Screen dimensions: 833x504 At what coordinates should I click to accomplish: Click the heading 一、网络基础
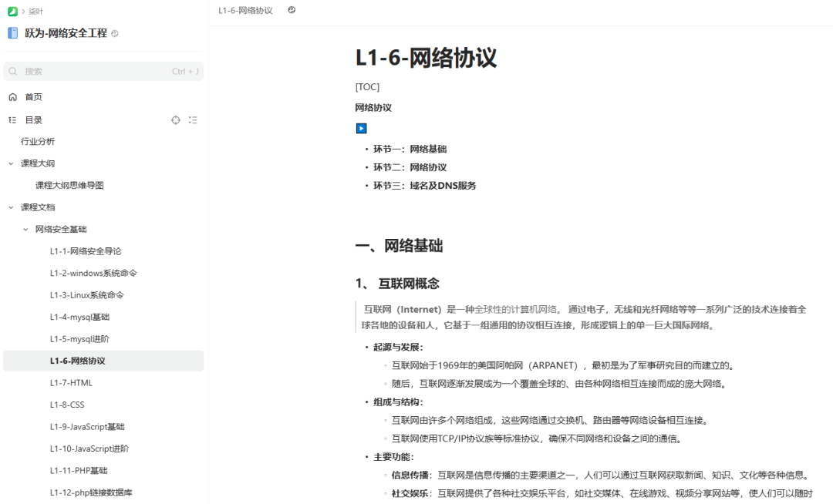399,246
